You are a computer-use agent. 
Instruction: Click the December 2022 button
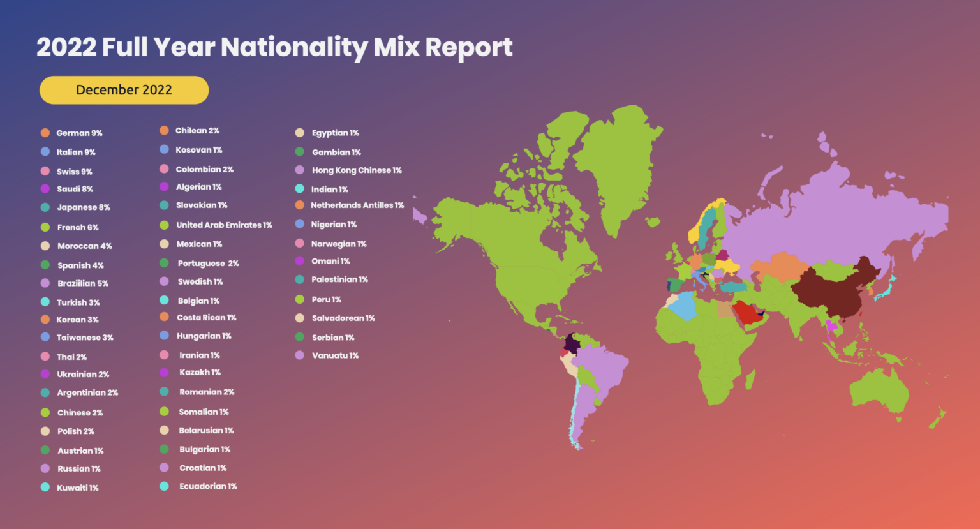click(124, 90)
